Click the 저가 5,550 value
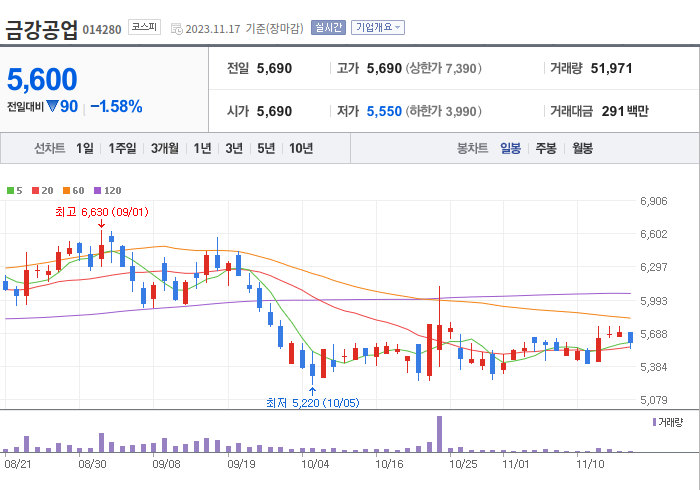 tap(384, 111)
